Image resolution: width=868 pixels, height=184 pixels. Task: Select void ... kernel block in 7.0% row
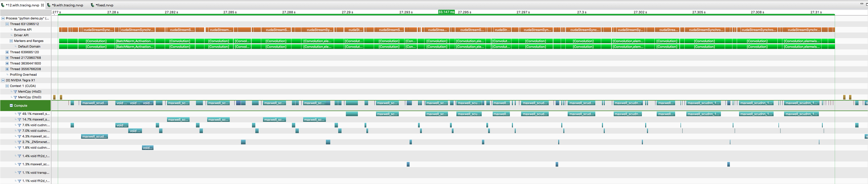(135, 131)
